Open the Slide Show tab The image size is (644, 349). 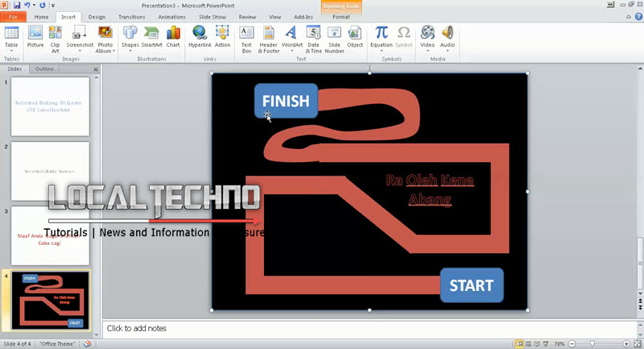tap(213, 17)
